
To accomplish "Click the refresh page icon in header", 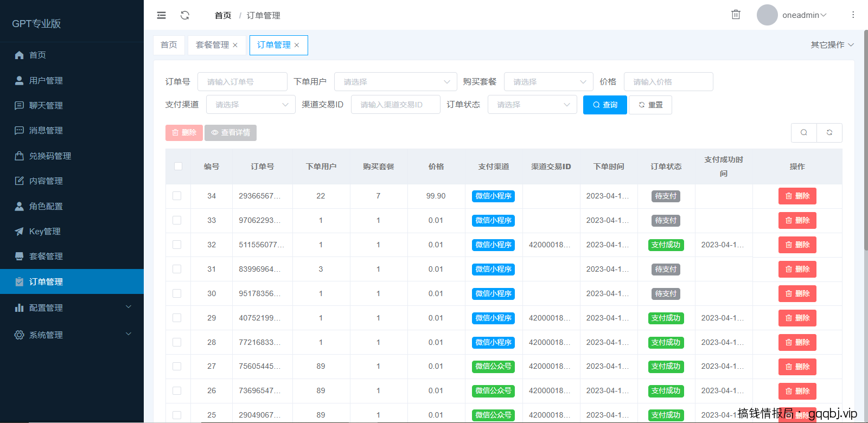I will 185,15.
